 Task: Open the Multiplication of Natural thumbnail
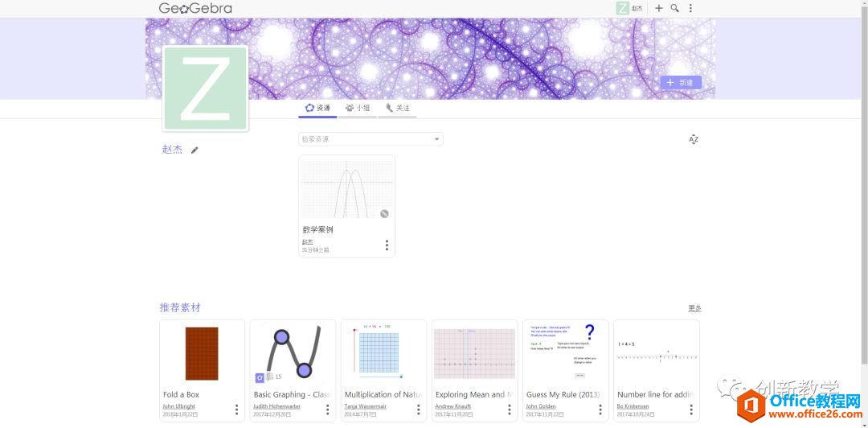[383, 353]
